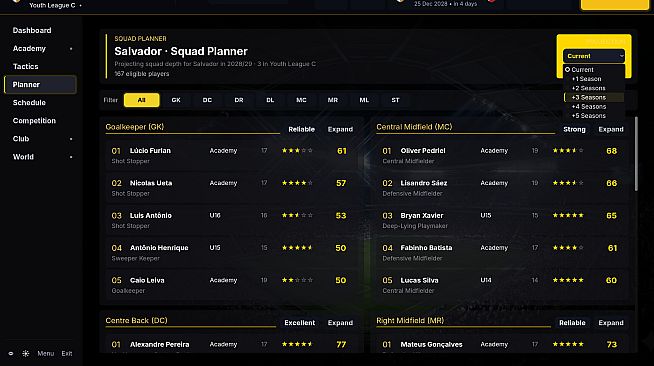Select goalkeeper Caio Leiva row
This screenshot has width=654, height=366.
tap(232, 285)
